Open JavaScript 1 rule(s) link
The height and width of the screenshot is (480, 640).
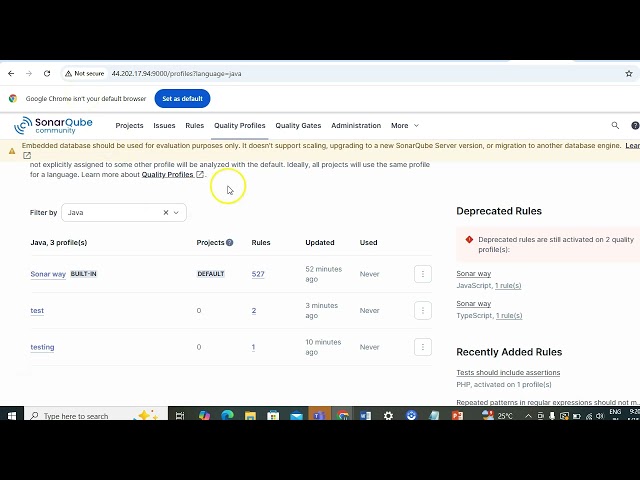point(508,285)
